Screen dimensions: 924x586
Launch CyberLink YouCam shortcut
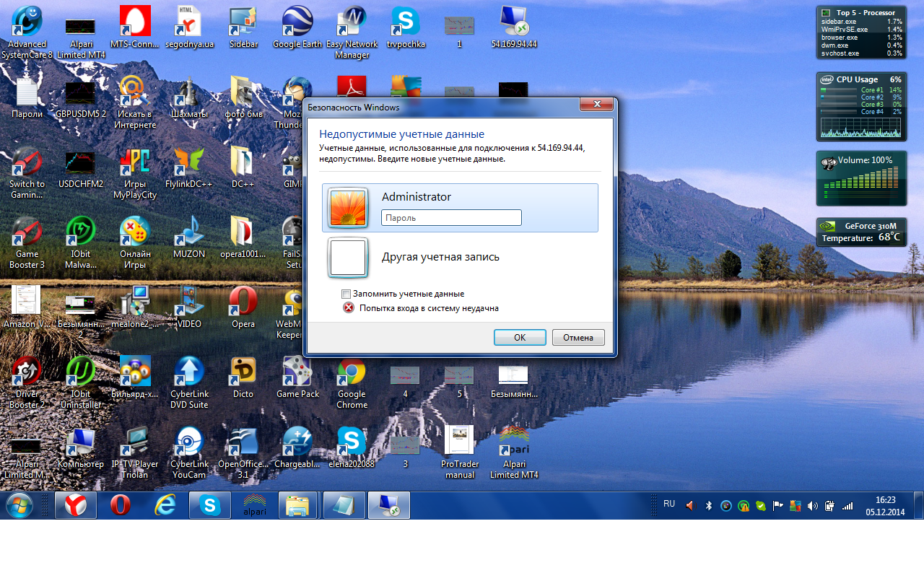(189, 453)
